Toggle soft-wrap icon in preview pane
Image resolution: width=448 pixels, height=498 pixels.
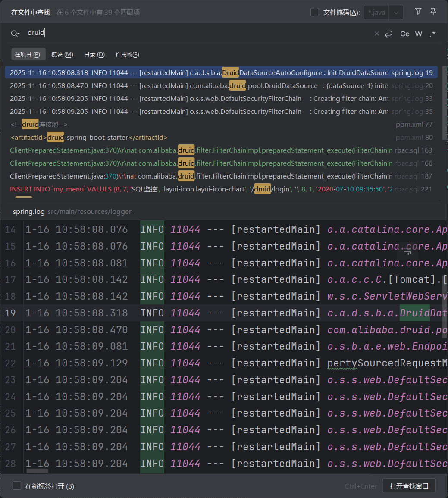(x=407, y=252)
